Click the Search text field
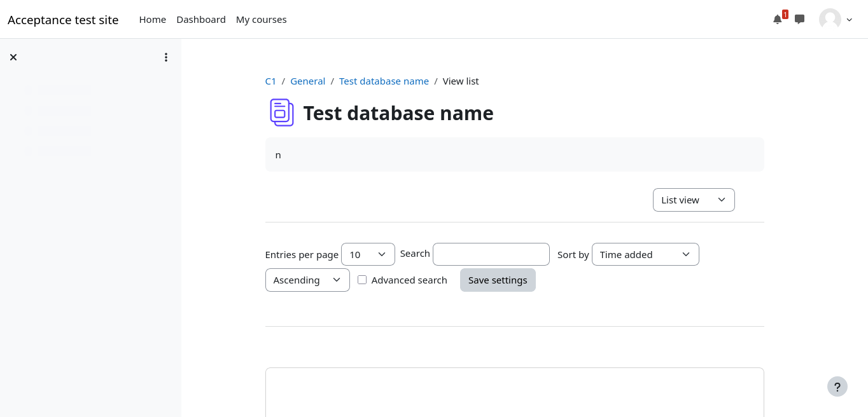The width and height of the screenshot is (868, 417). coord(491,254)
